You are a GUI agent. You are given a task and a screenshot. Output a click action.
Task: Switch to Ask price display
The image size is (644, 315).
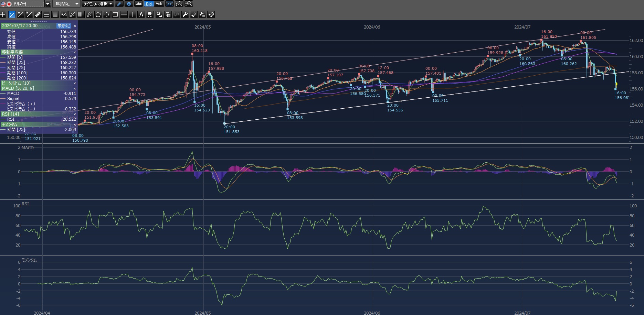(159, 4)
